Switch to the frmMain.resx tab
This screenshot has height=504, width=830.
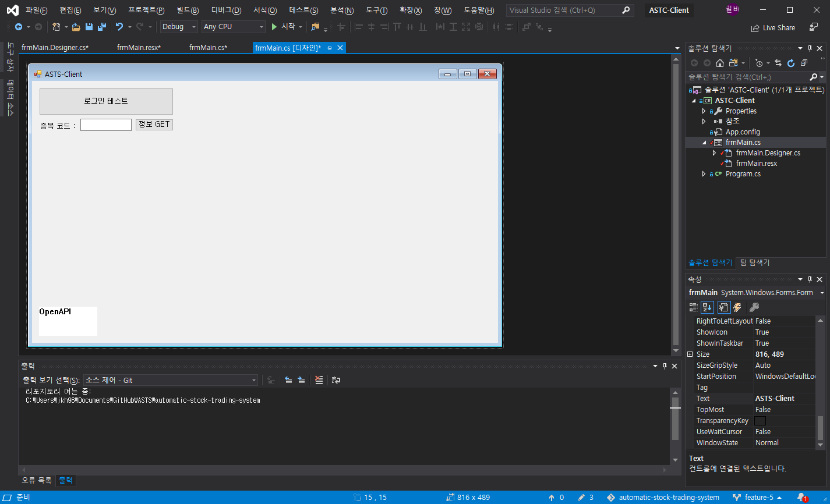pos(139,48)
